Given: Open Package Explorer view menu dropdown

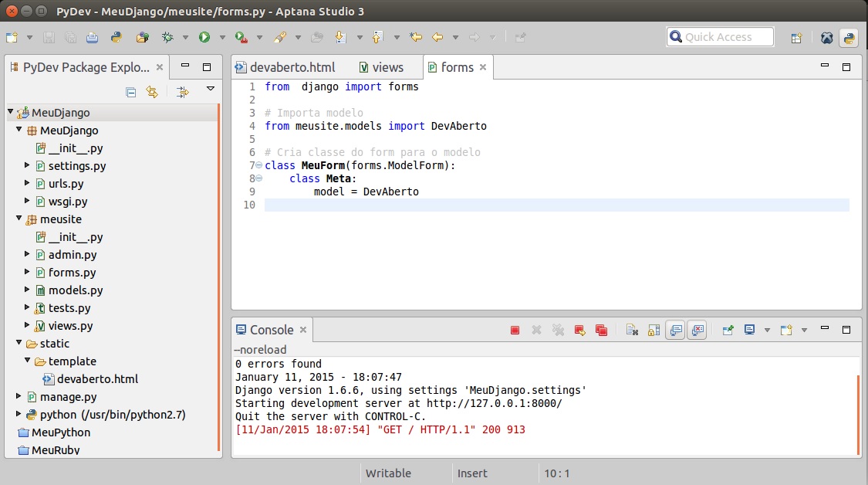Looking at the screenshot, I should pyautogui.click(x=210, y=90).
